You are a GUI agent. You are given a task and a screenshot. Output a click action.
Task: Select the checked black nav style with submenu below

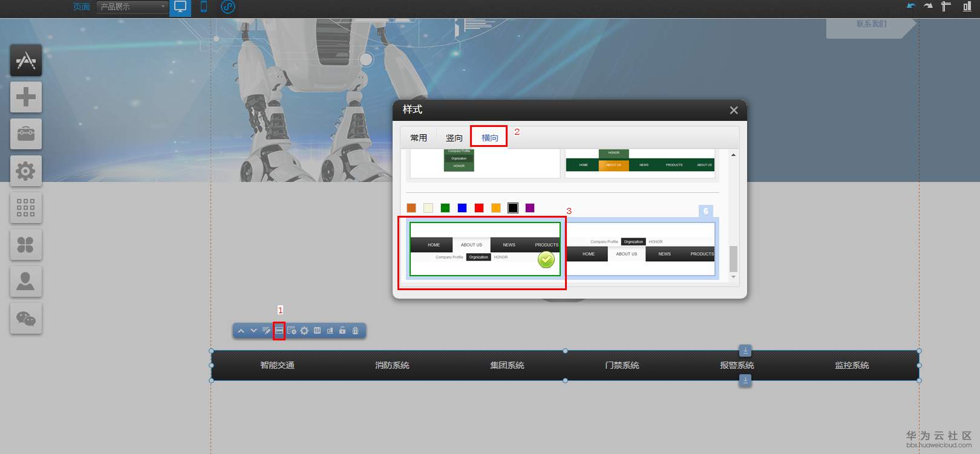coord(485,249)
